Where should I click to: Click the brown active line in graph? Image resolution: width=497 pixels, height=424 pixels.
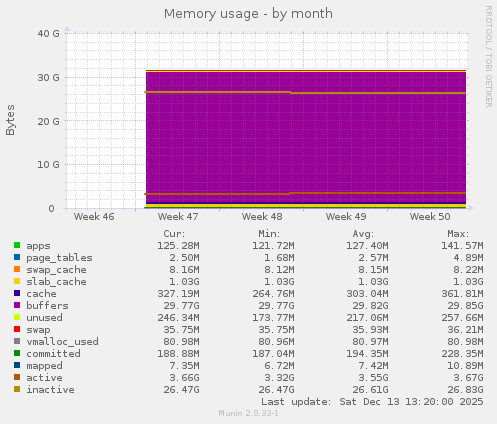click(x=305, y=193)
